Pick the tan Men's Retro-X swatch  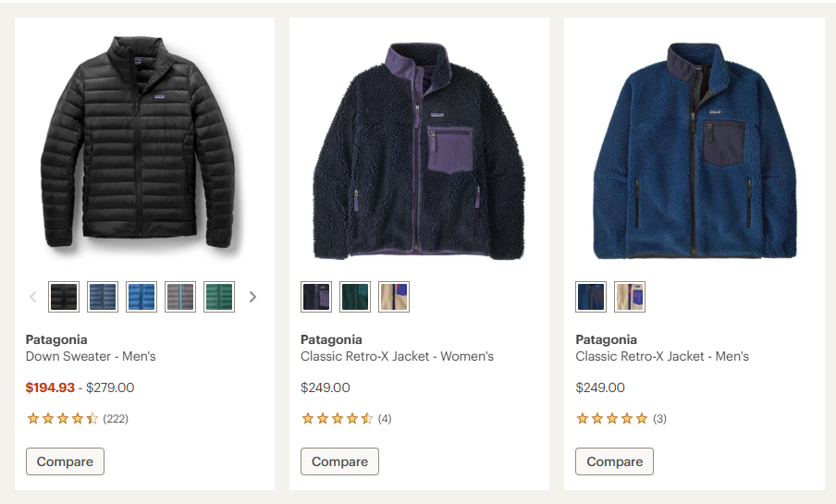click(x=630, y=297)
